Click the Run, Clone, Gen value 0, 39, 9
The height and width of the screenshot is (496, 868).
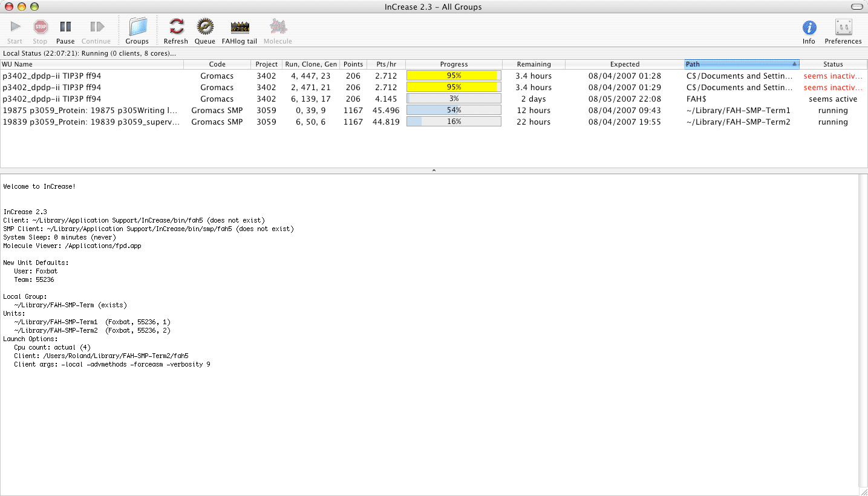pos(311,111)
